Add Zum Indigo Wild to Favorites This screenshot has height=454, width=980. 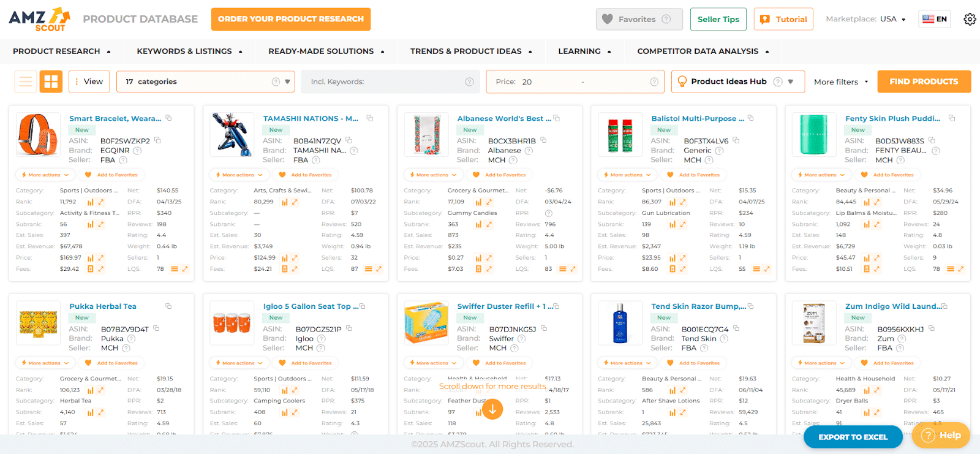[x=887, y=363]
